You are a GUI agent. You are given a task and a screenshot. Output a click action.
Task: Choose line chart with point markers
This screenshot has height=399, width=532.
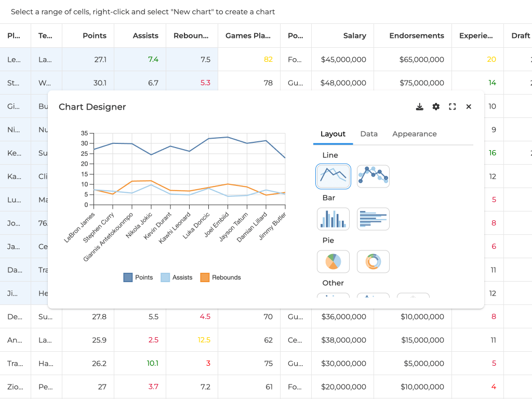coord(373,176)
